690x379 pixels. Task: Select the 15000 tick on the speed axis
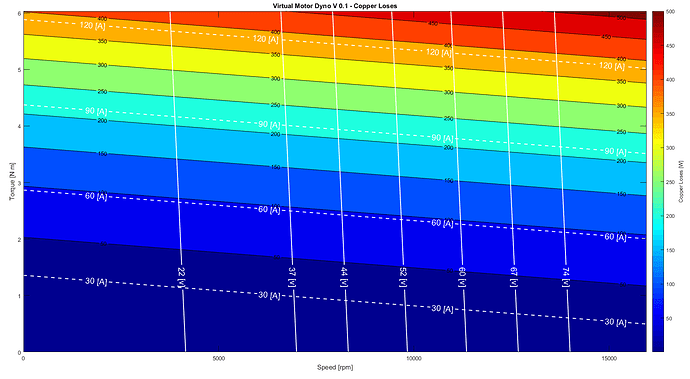[609, 359]
